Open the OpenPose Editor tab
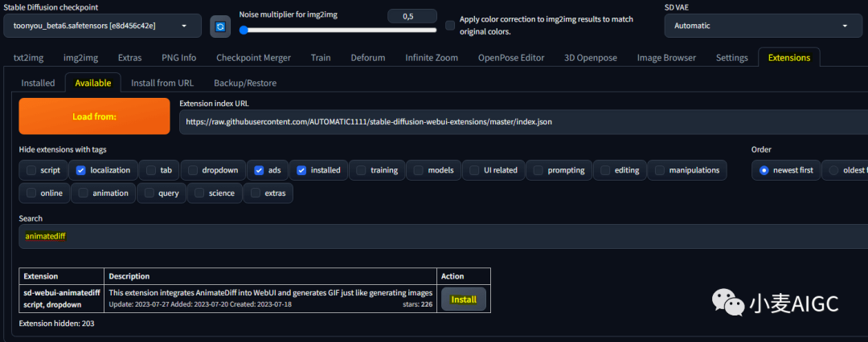 pyautogui.click(x=511, y=58)
